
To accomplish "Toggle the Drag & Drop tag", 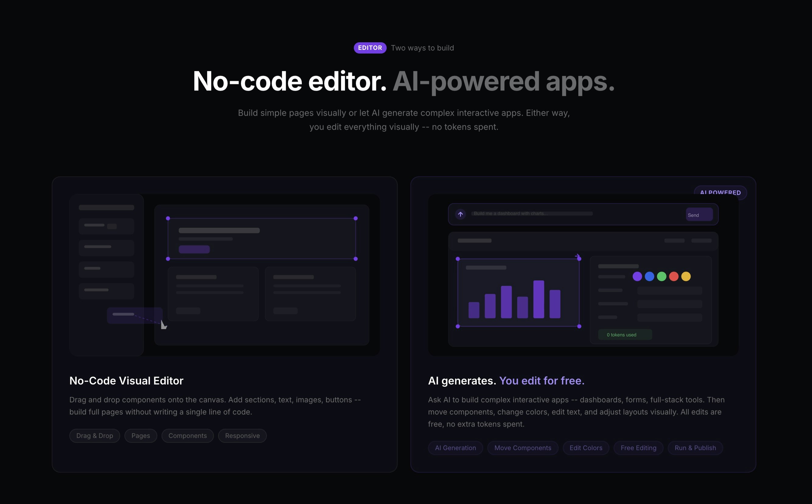I will pos(94,436).
